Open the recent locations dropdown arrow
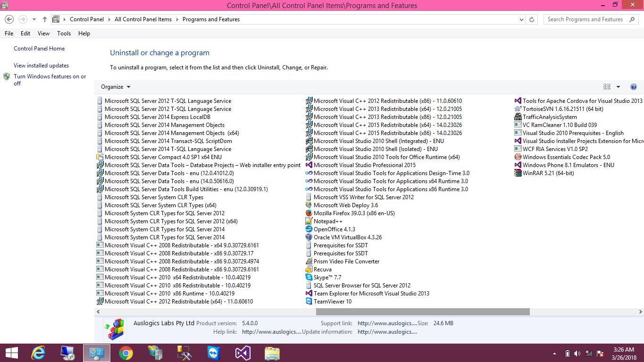This screenshot has width=644, height=362. pos(34,19)
